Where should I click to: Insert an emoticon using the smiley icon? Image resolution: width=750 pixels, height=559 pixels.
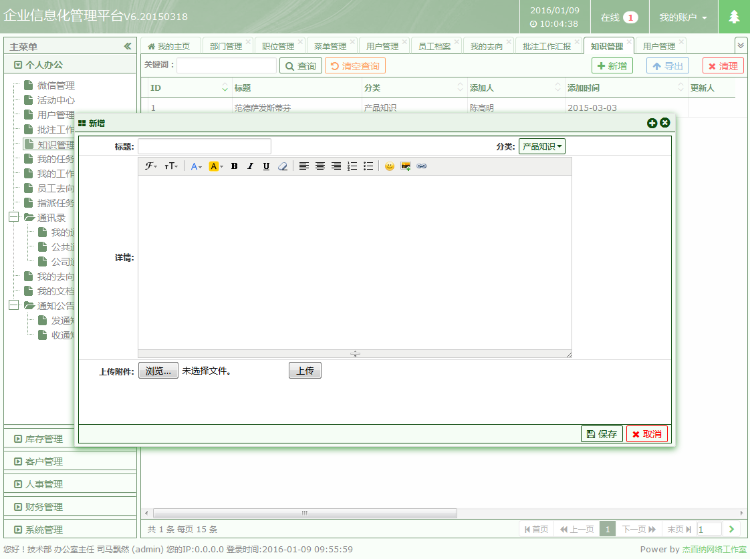(390, 166)
